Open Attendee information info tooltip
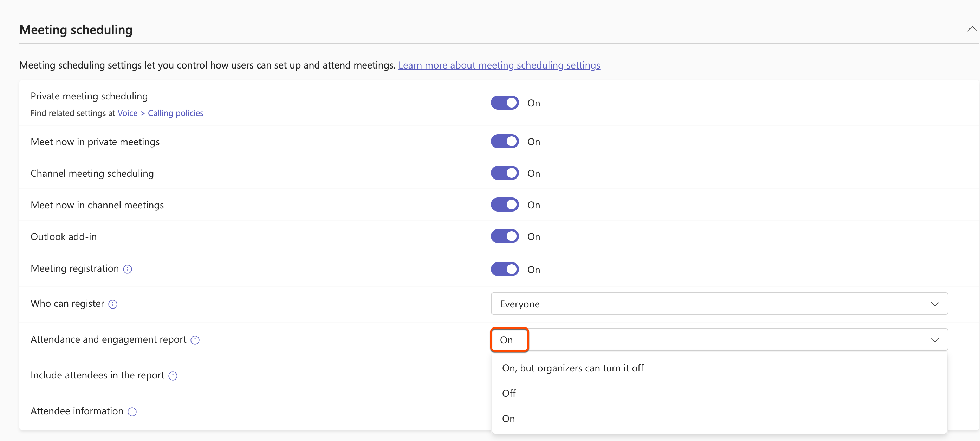The image size is (980, 441). 132,412
